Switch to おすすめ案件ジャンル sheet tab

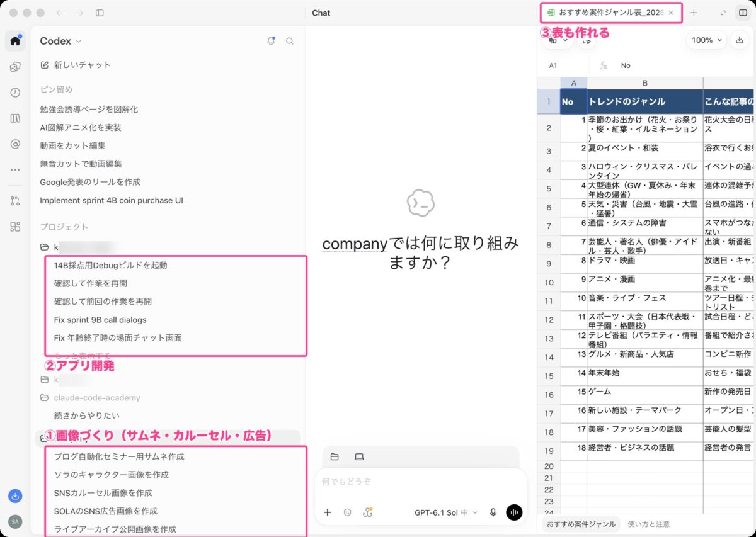tap(581, 524)
